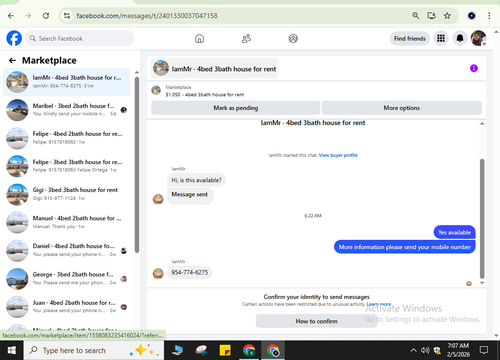Click the conversation header IamMr listing title

[215, 68]
